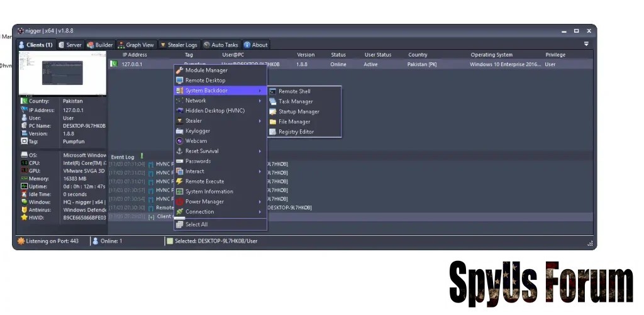Click the Operating System column header

491,55
